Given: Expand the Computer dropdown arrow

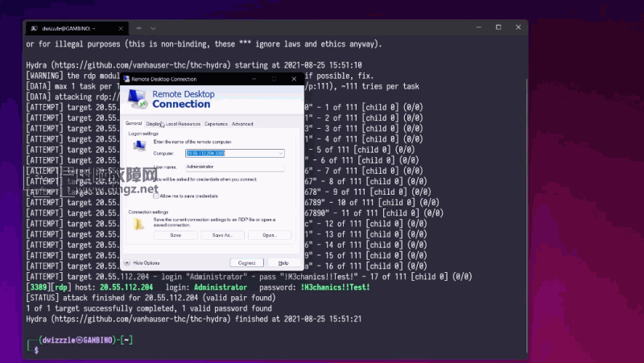Looking at the screenshot, I should [x=281, y=153].
